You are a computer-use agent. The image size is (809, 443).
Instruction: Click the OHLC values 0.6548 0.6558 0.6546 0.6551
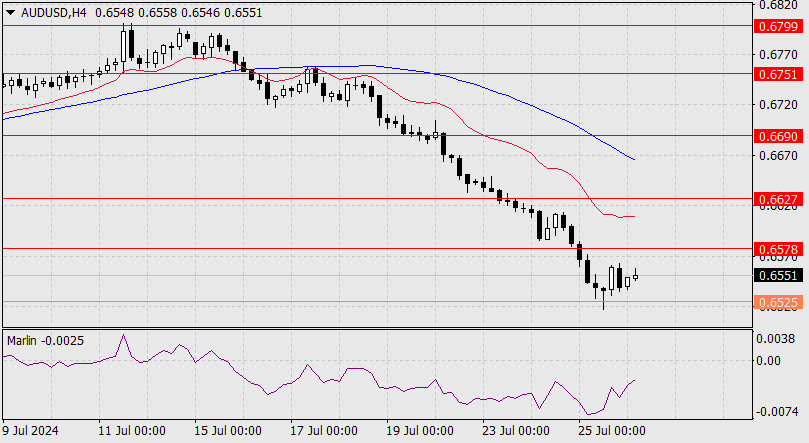click(x=179, y=13)
